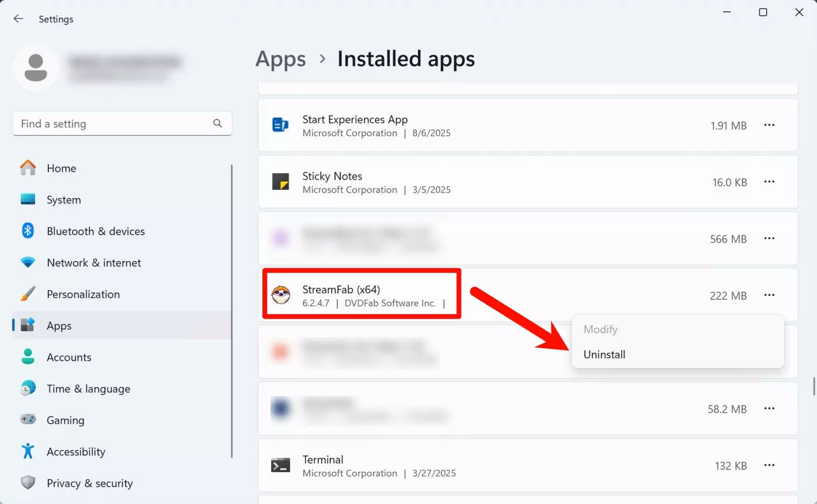The image size is (817, 504).
Task: Click the Privacy & security shield icon
Action: [x=28, y=483]
